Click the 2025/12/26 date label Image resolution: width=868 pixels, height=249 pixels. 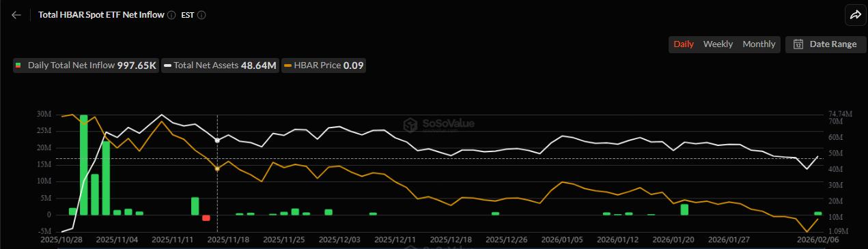coord(507,239)
